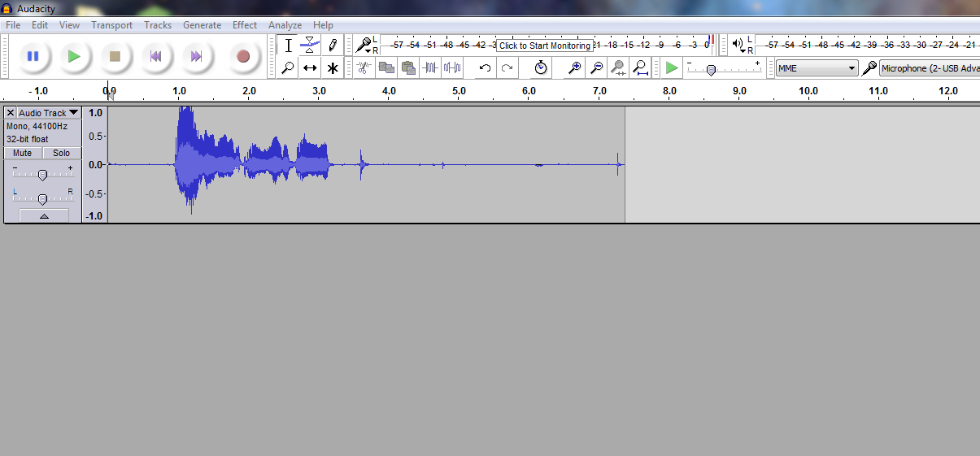Click the '32-bit float' track info text
This screenshot has width=980, height=456.
[28, 139]
